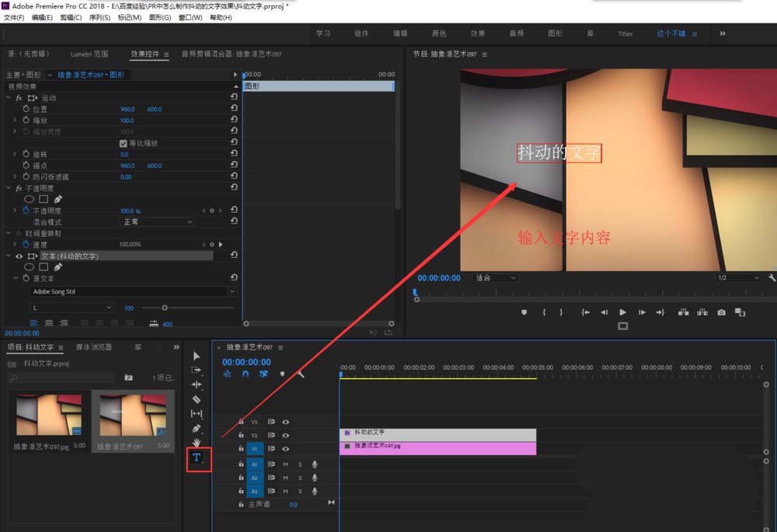Click the Export Frame camera icon in Program monitor
This screenshot has height=532, width=777.
coord(721,311)
